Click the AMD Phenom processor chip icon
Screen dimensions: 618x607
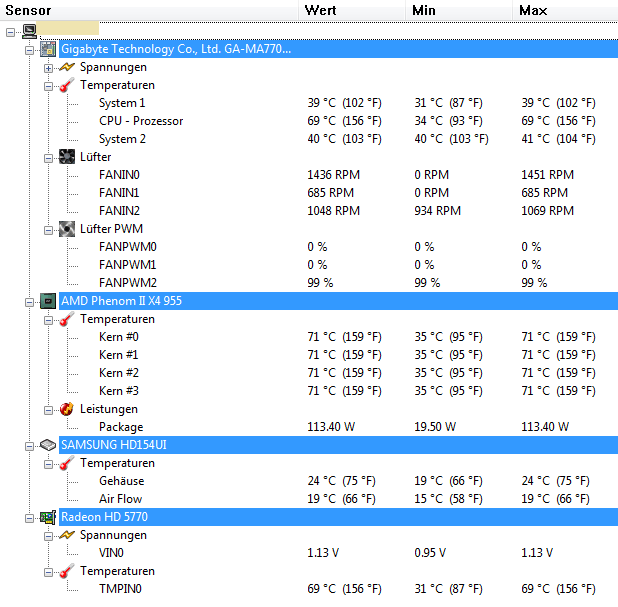48,301
